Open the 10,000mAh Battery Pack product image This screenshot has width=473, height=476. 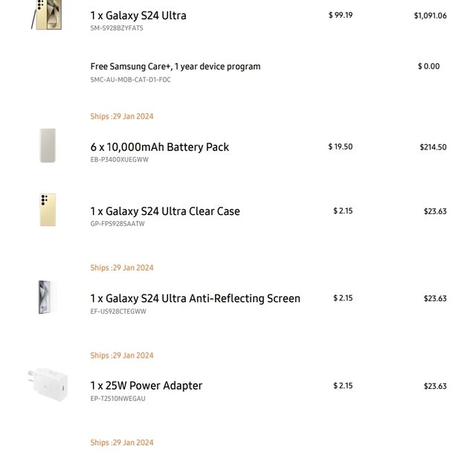(48, 146)
